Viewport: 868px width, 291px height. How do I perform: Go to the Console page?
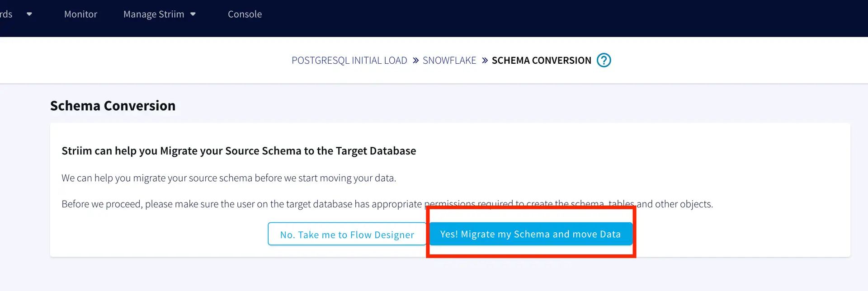pyautogui.click(x=245, y=14)
